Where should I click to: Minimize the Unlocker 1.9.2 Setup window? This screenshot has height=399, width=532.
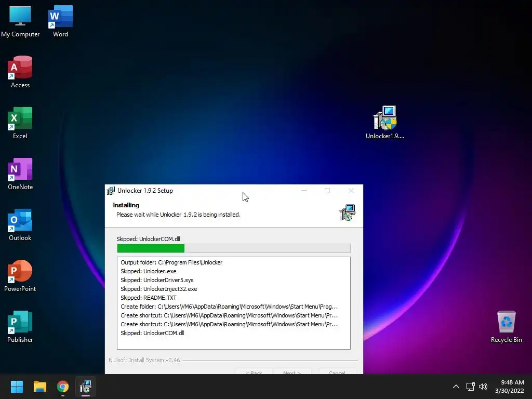304,191
